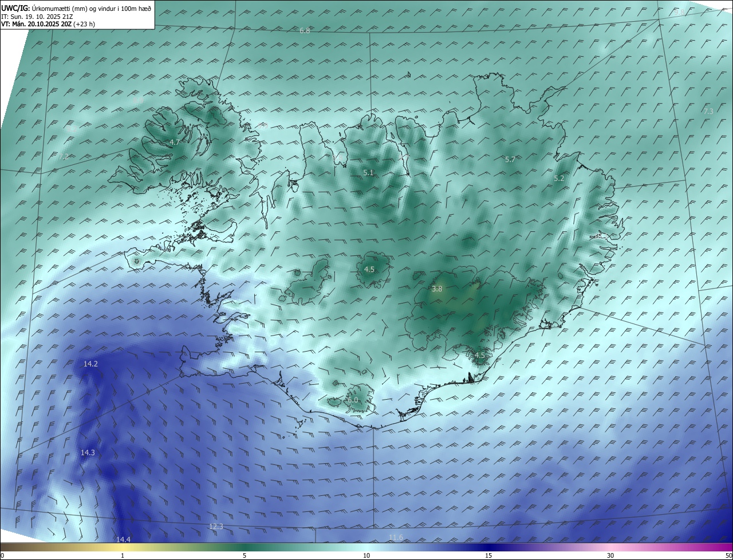This screenshot has height=560, width=733.
Task: Click the 5.2 value label
Action: (559, 178)
